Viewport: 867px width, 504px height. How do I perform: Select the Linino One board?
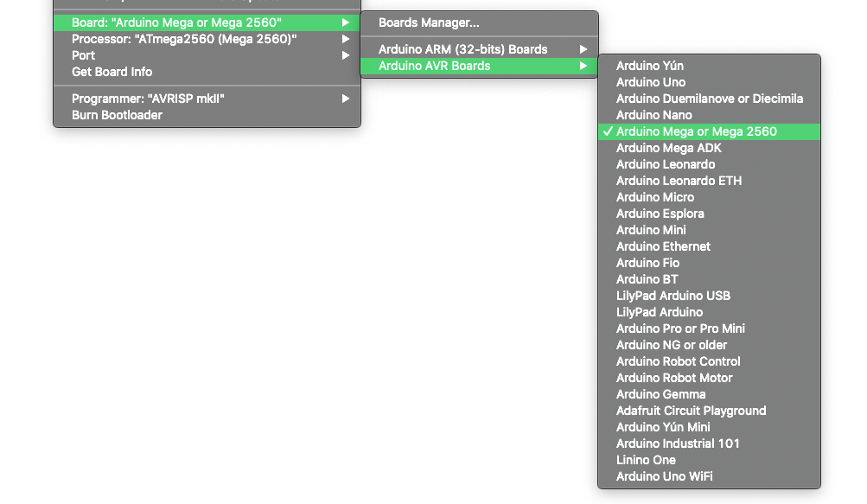[x=709, y=460]
